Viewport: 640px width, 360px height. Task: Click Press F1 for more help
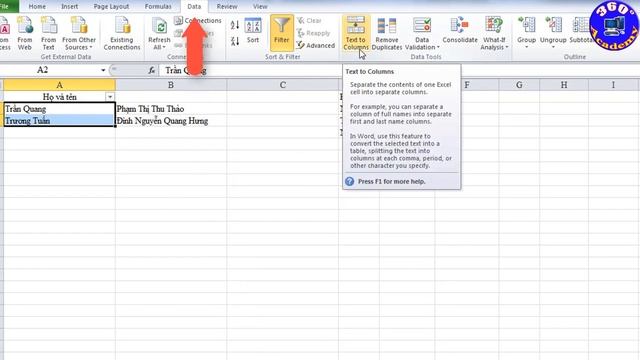point(391,181)
